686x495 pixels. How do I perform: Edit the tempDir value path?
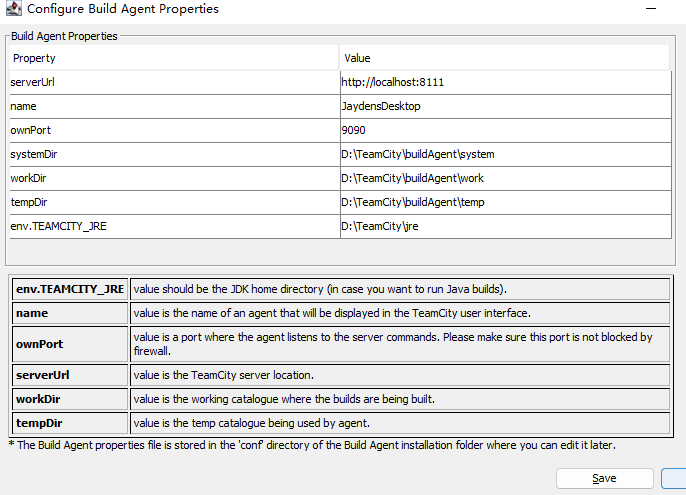506,203
